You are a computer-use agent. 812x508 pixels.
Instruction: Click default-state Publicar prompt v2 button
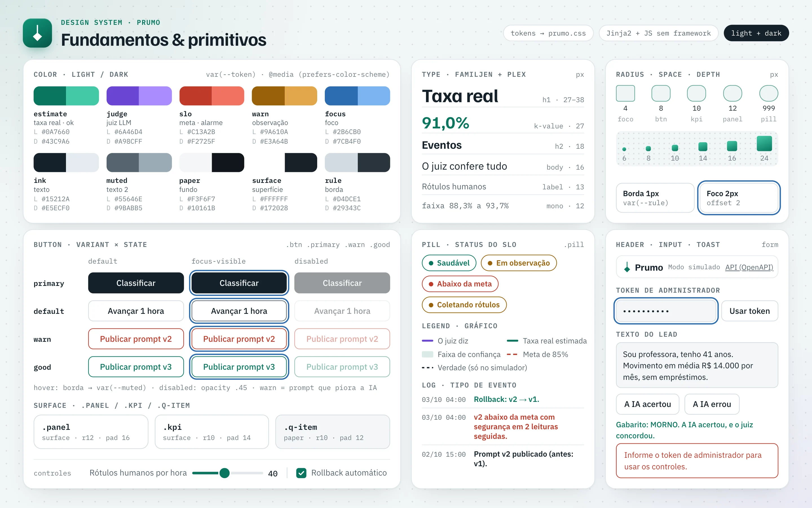(x=136, y=339)
